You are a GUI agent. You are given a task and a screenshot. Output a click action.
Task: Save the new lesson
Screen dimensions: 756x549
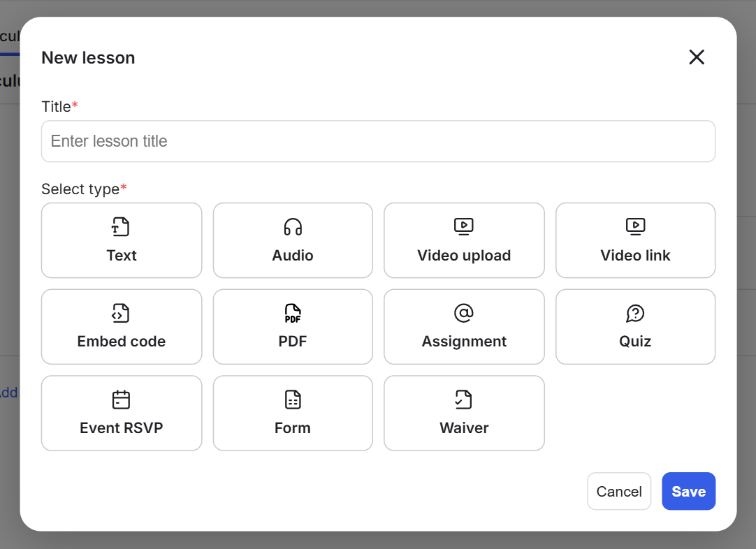coord(688,492)
